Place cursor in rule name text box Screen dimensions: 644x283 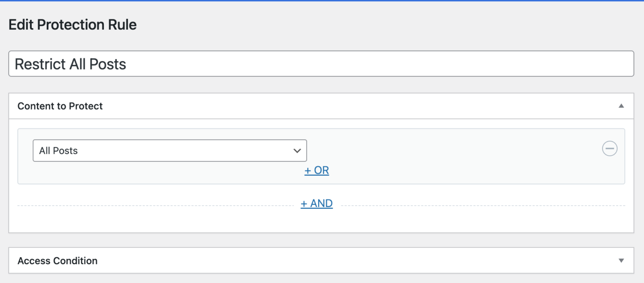pos(321,64)
